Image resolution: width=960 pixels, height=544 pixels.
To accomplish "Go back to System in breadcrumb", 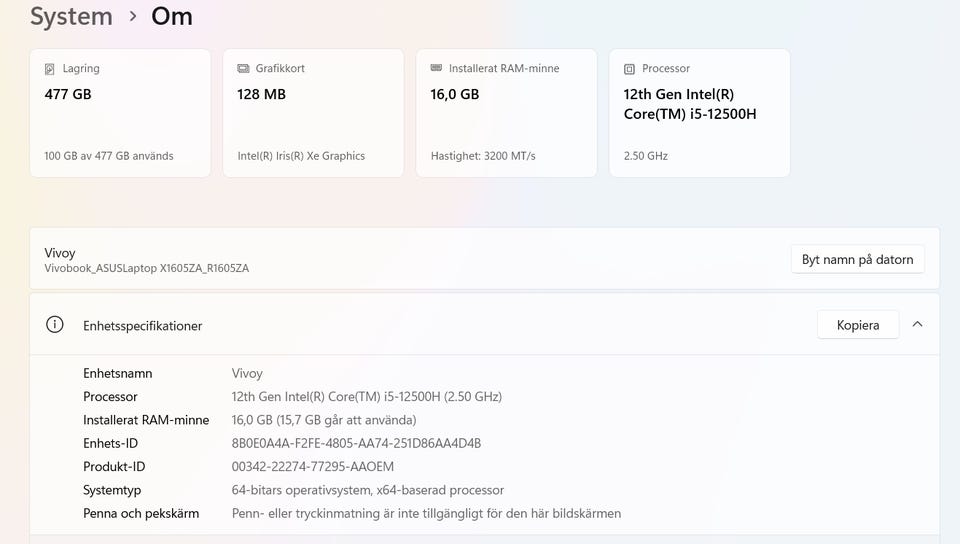I will click(71, 17).
